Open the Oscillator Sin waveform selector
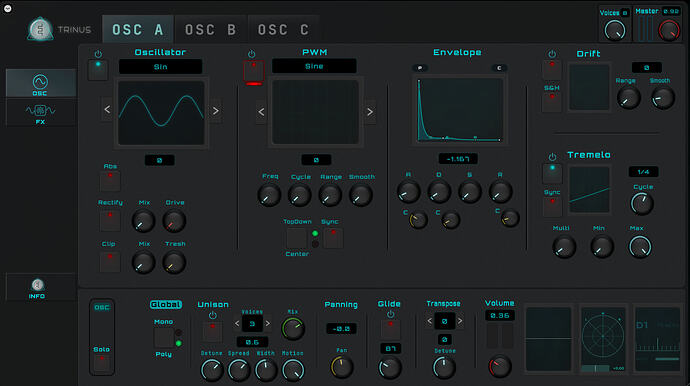Viewport: 690px width, 386px height. 161,67
